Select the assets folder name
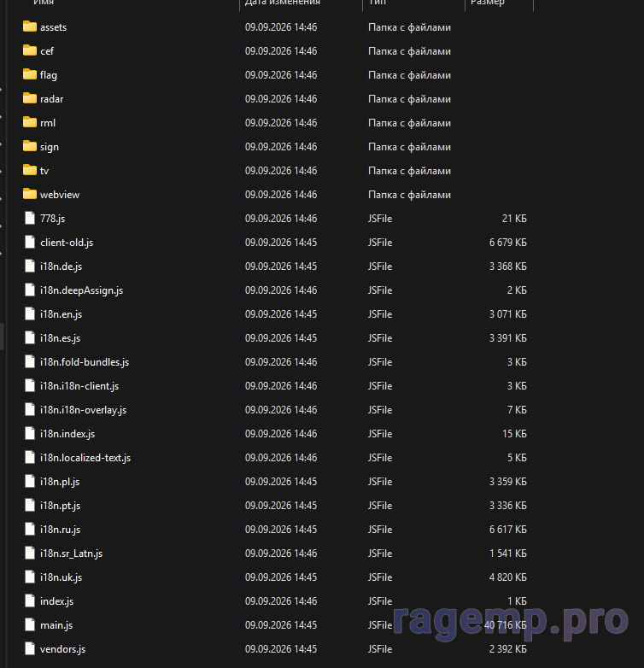644x668 pixels. tap(53, 27)
